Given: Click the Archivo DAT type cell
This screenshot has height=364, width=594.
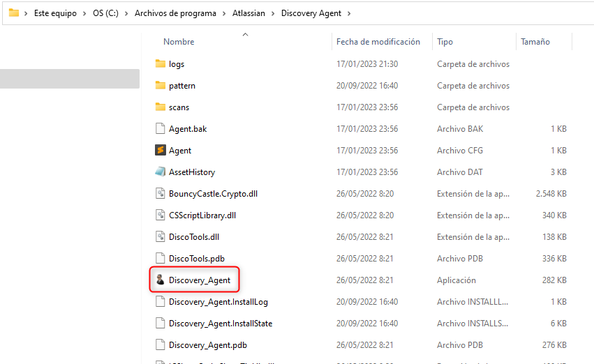Looking at the screenshot, I should pos(460,172).
